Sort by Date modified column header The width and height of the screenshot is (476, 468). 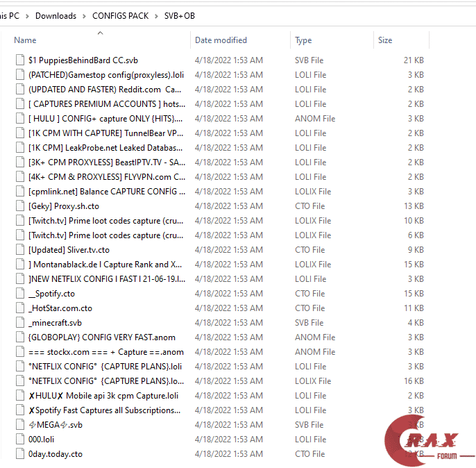coord(221,40)
